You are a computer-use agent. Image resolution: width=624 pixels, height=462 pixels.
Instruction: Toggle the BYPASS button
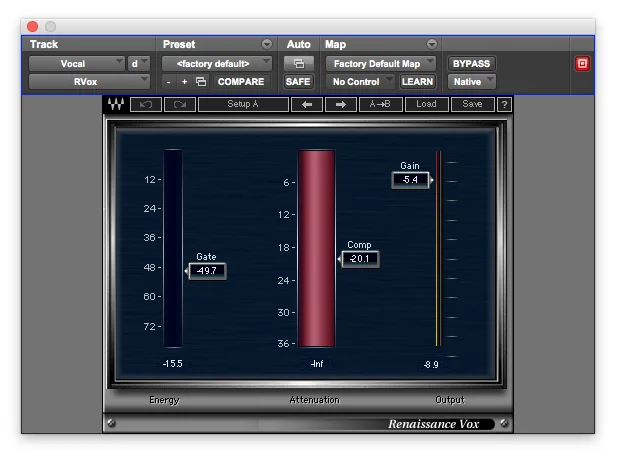pos(471,64)
